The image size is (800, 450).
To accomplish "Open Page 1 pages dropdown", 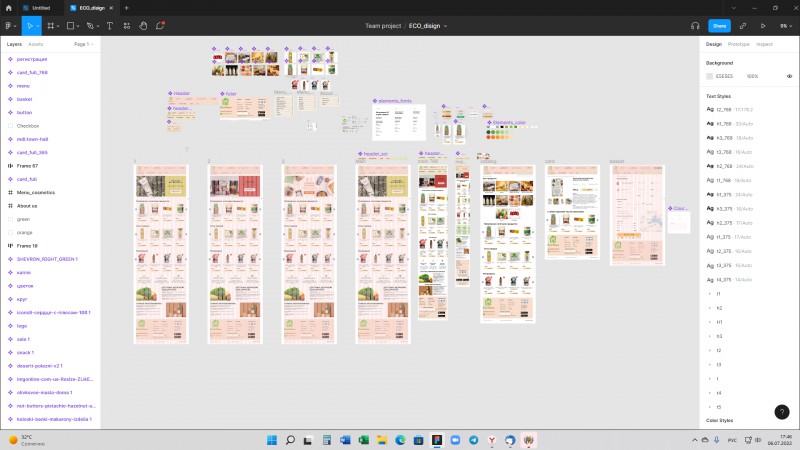I will [84, 44].
